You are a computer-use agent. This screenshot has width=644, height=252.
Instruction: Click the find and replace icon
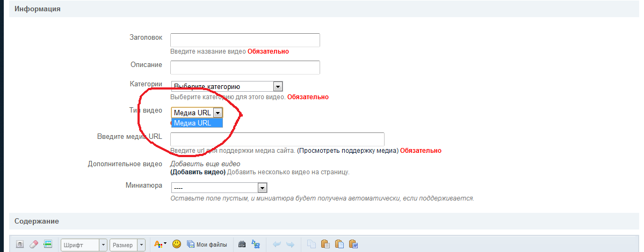coord(256,244)
